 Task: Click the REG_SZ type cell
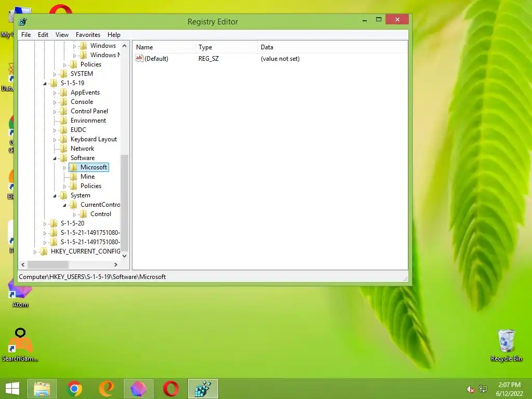point(208,58)
